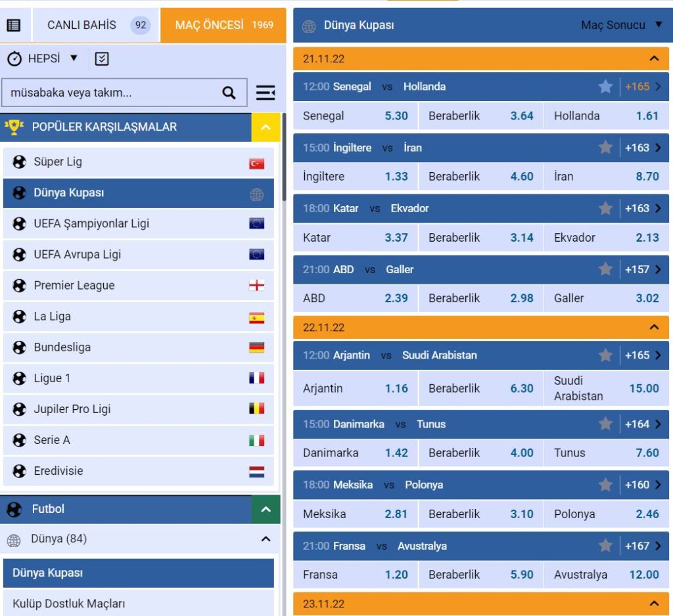
Task: Click the list view icon at top-left
Action: click(x=14, y=26)
